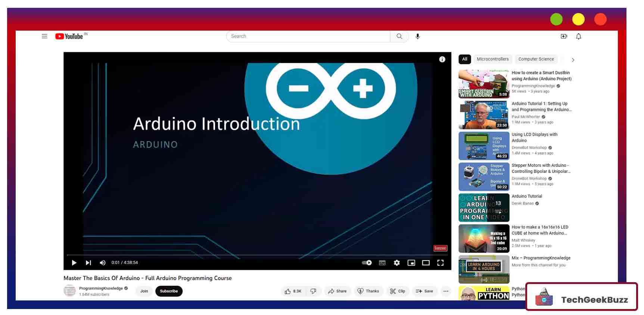Open video settings gear

(x=396, y=263)
